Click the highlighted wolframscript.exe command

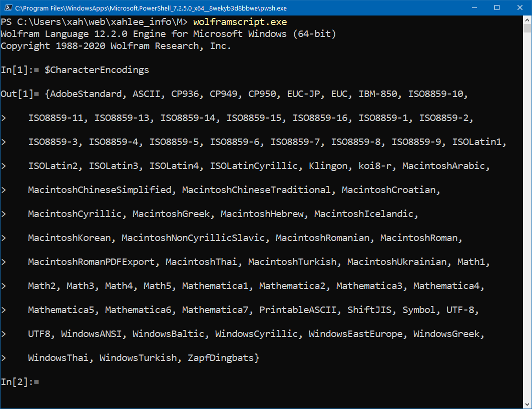(242, 21)
